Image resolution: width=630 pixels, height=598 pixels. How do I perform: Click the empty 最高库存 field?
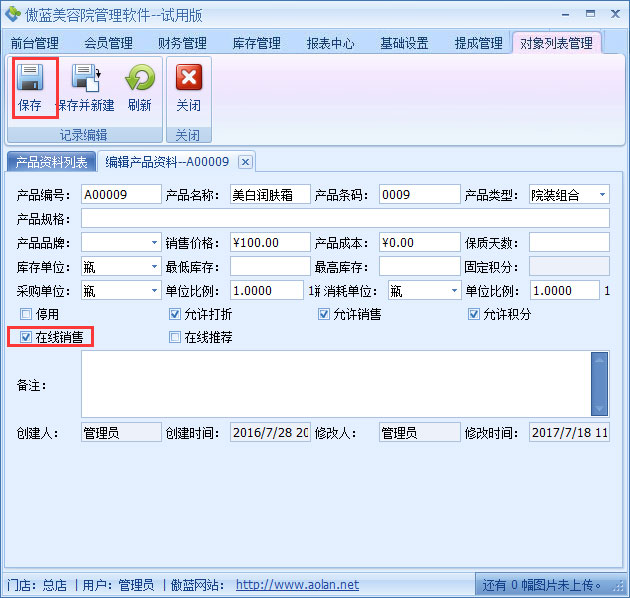(x=419, y=266)
